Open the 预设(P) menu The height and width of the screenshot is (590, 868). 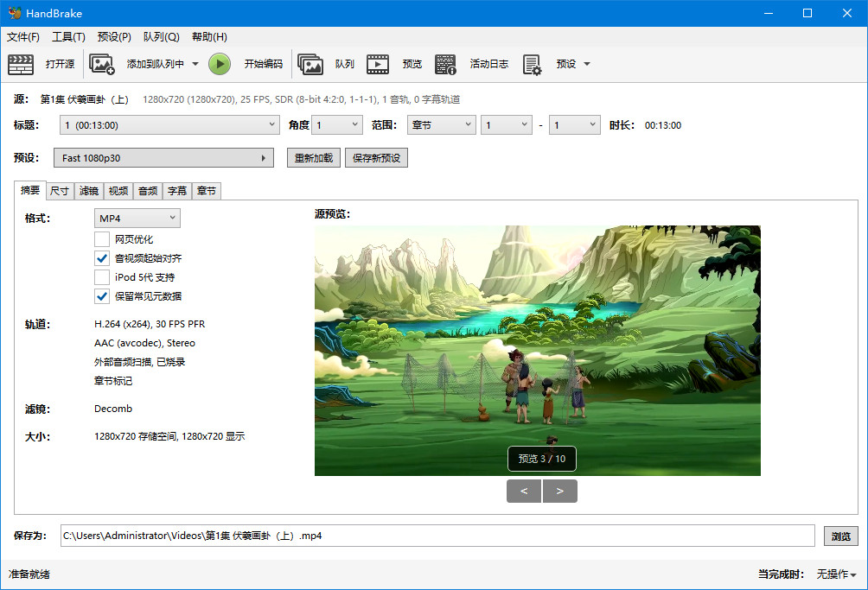point(114,37)
